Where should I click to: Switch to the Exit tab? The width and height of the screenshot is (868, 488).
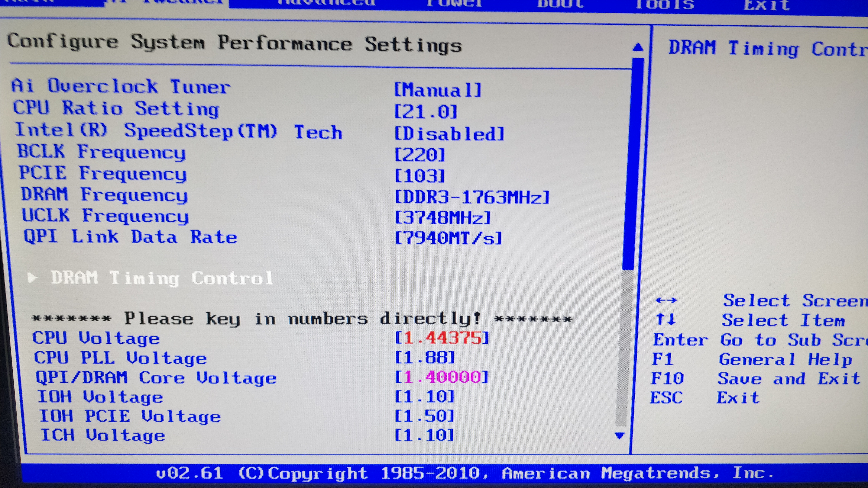[767, 5]
